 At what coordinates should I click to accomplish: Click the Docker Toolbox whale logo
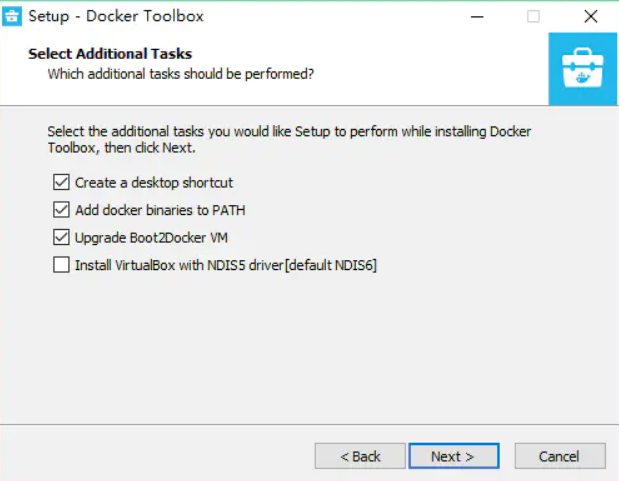(x=582, y=68)
